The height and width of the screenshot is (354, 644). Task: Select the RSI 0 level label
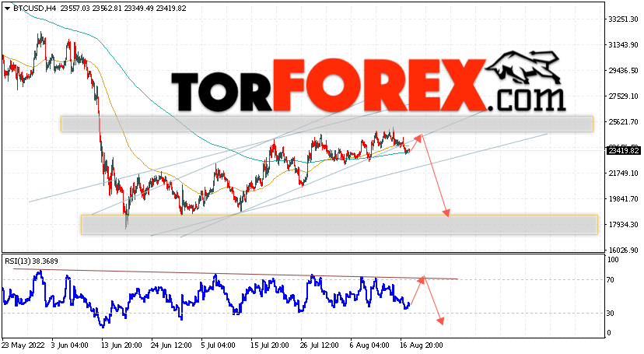609,333
